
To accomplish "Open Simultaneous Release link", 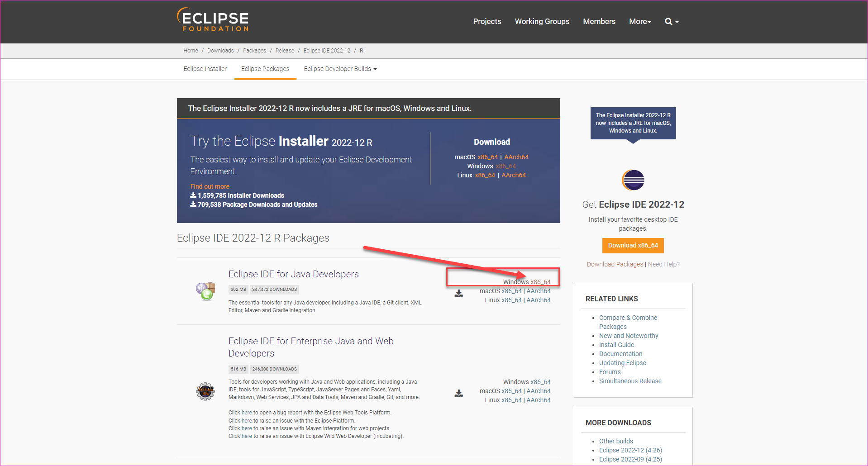I will (x=630, y=381).
